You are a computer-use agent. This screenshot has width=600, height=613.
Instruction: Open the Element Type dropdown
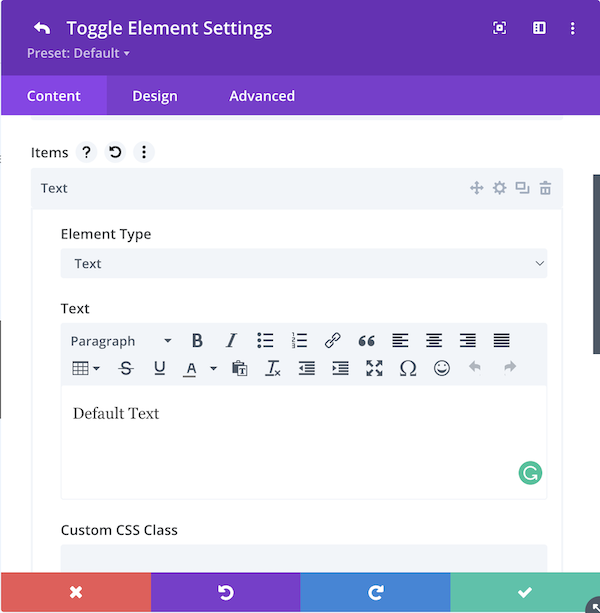tap(304, 263)
